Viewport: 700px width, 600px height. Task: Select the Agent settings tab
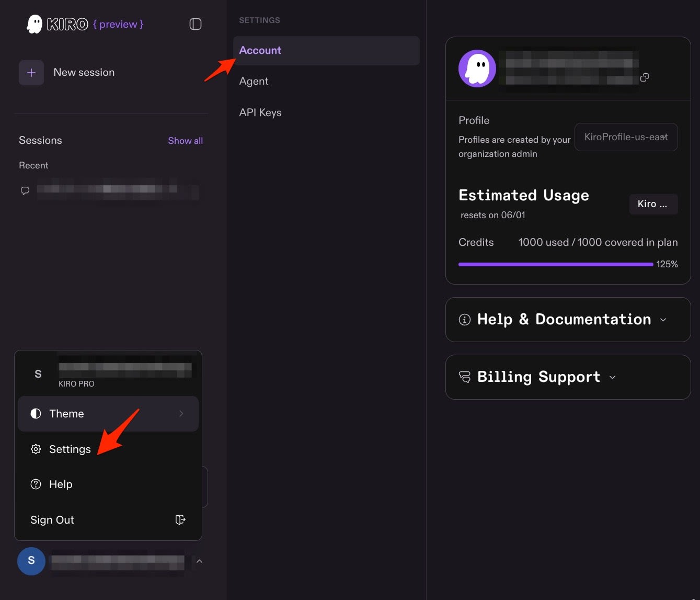pyautogui.click(x=326, y=82)
